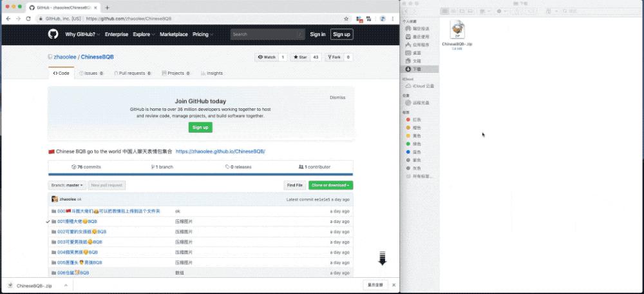This screenshot has height=294, width=644.
Task: Fork the repository with Fork button
Action: point(334,57)
